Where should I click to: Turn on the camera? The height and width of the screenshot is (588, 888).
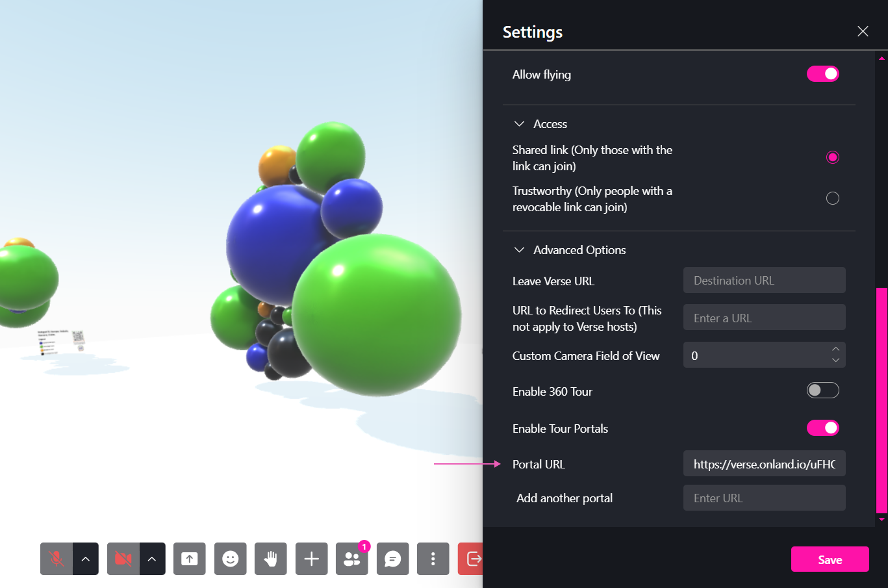click(x=123, y=559)
